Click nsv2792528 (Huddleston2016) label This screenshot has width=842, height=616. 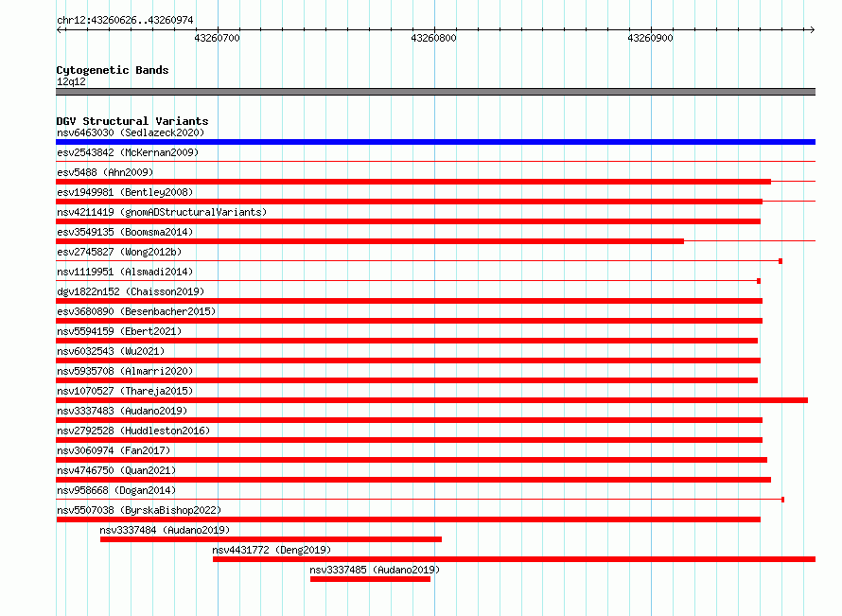tap(133, 431)
